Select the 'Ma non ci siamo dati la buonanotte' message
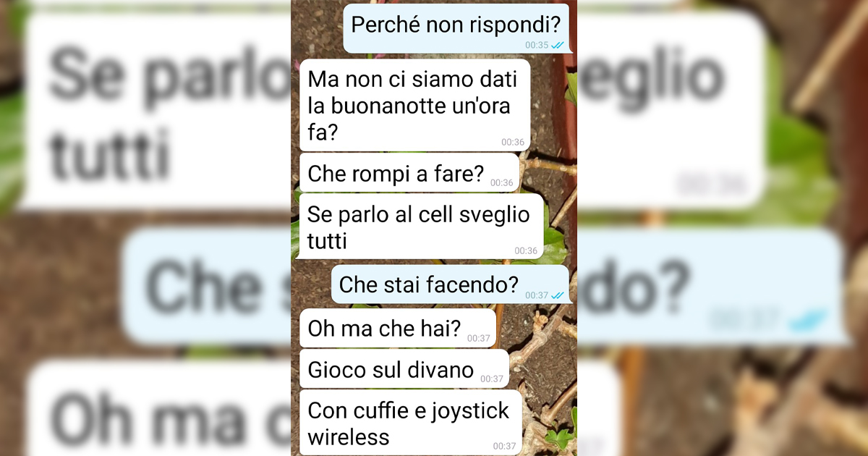 [x=414, y=106]
